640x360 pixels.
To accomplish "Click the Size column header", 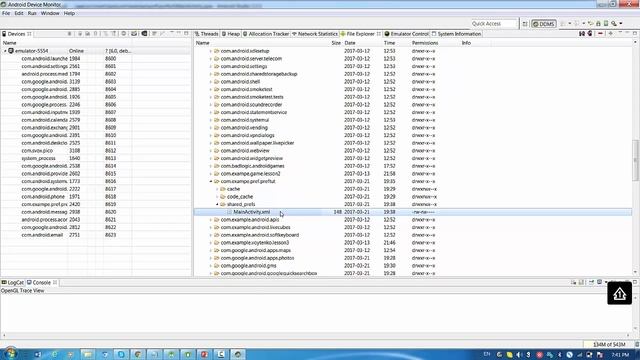I will (336, 43).
